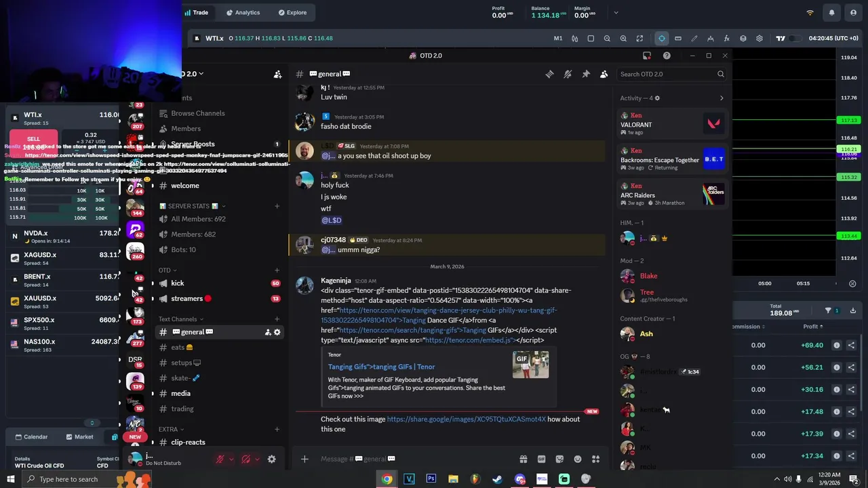This screenshot has height=488, width=868.
Task: Click the Message general text box
Action: (x=414, y=459)
